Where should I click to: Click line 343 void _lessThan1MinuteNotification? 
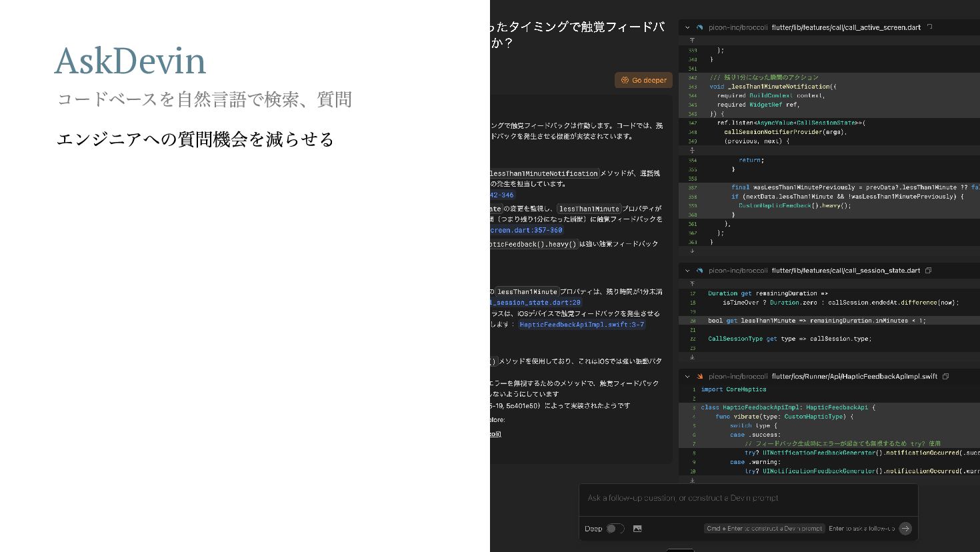773,87
